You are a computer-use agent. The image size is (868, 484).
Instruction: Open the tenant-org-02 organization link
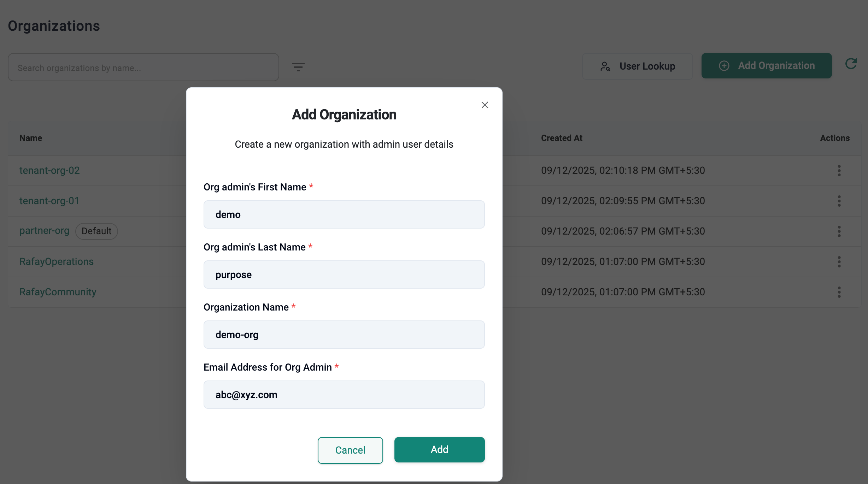(49, 171)
